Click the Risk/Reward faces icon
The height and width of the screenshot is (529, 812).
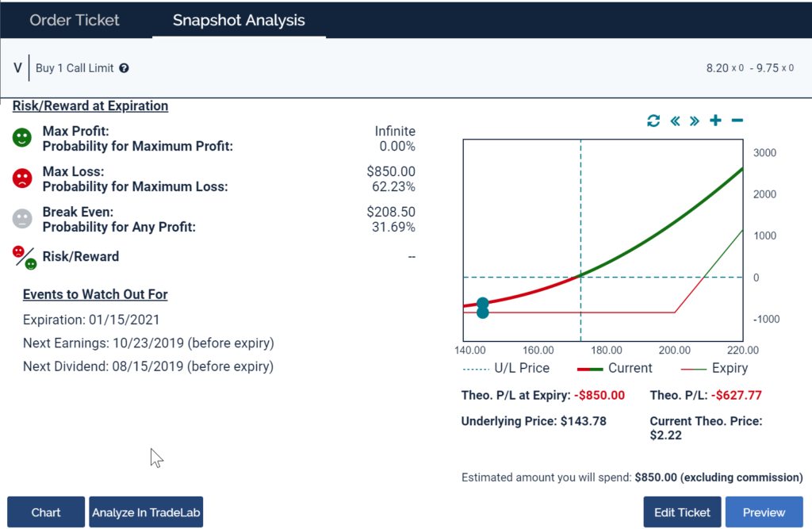coord(25,257)
